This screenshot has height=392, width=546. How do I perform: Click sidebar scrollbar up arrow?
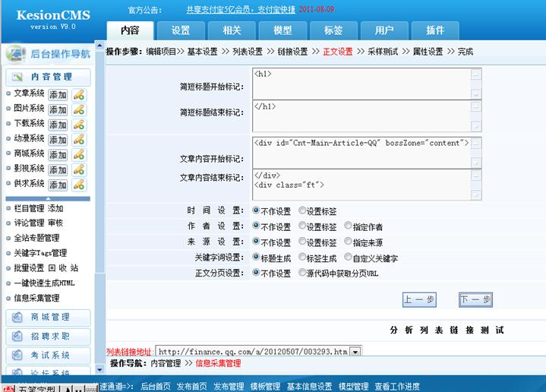[x=99, y=46]
